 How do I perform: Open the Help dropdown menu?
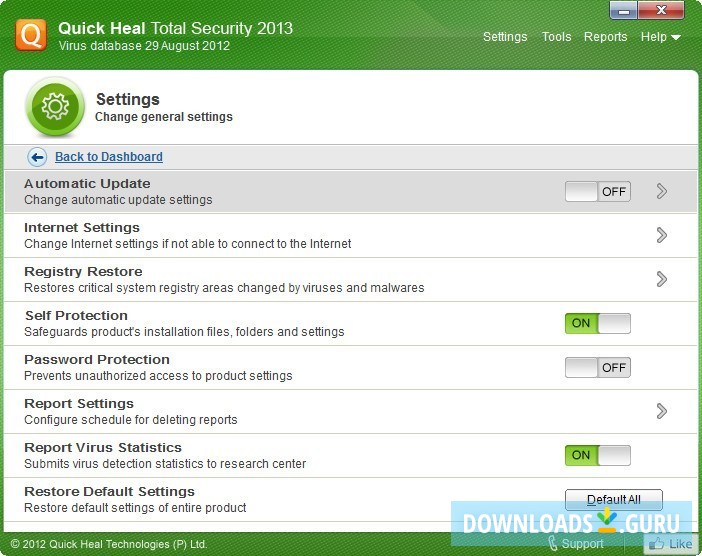(660, 37)
